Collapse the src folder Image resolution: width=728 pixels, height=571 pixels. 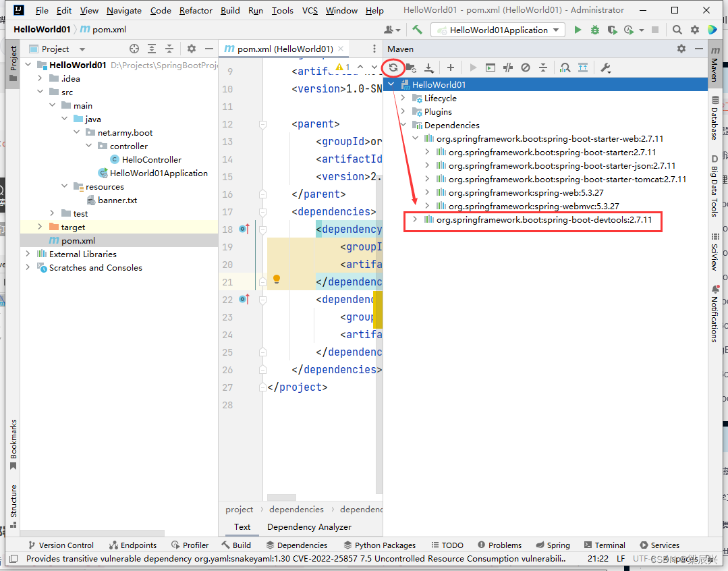(x=40, y=92)
